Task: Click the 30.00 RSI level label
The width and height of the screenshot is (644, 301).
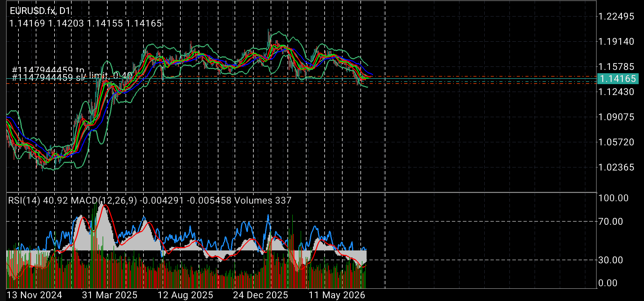Action: (x=611, y=260)
